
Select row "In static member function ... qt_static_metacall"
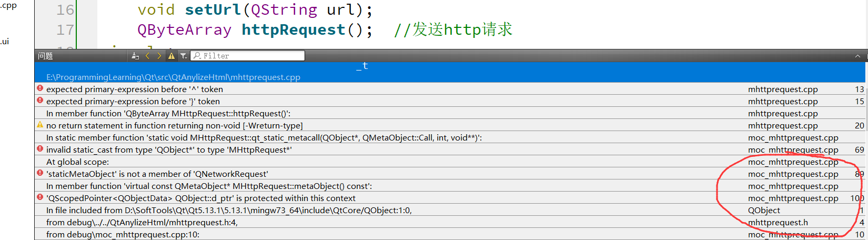coord(450,137)
